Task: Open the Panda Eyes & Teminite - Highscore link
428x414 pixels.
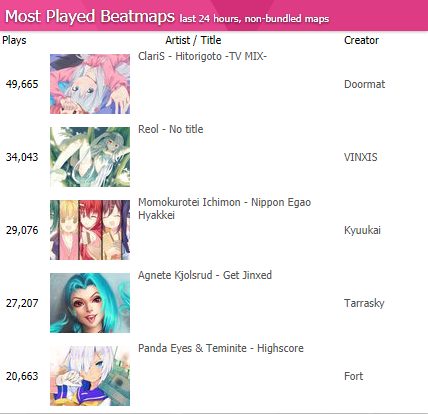Action: click(x=221, y=348)
